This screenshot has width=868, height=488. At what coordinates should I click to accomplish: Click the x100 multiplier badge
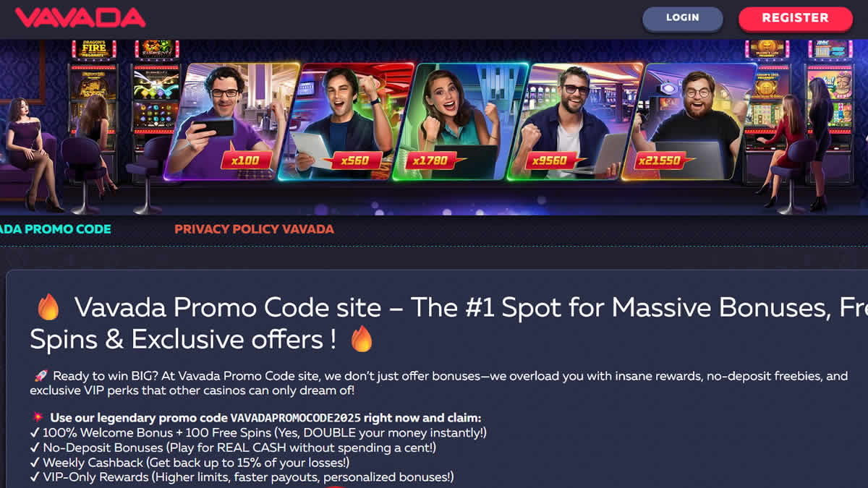(x=246, y=160)
